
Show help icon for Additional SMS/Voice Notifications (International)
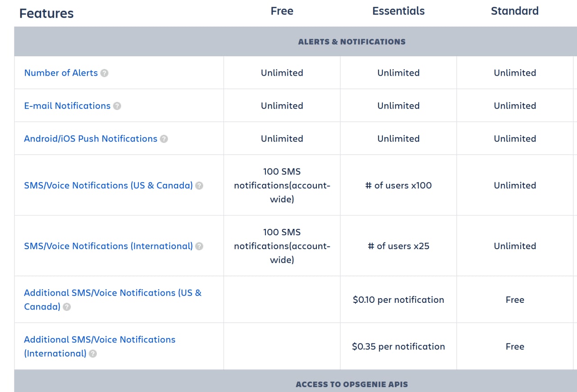click(92, 354)
